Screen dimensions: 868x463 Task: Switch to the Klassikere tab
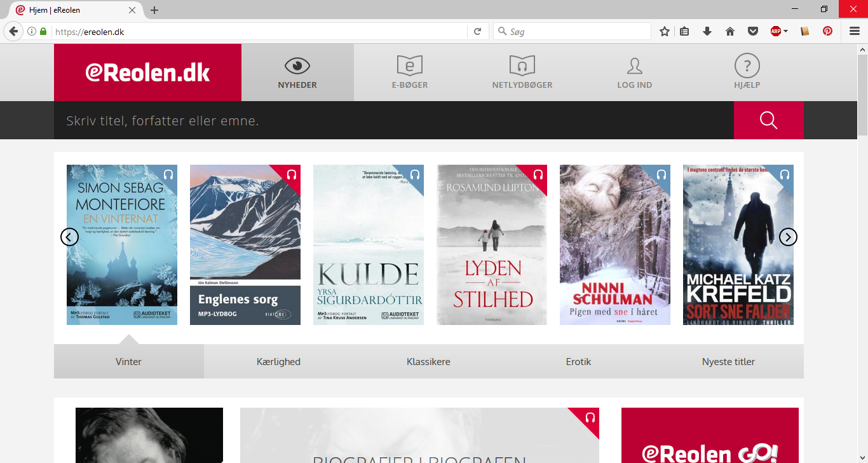pos(428,361)
